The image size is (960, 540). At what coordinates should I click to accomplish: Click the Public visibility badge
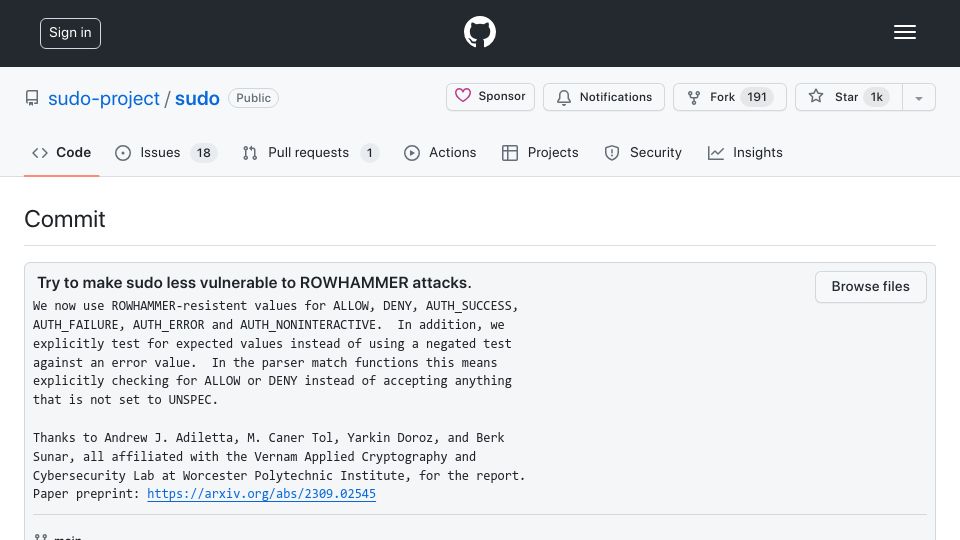(253, 98)
